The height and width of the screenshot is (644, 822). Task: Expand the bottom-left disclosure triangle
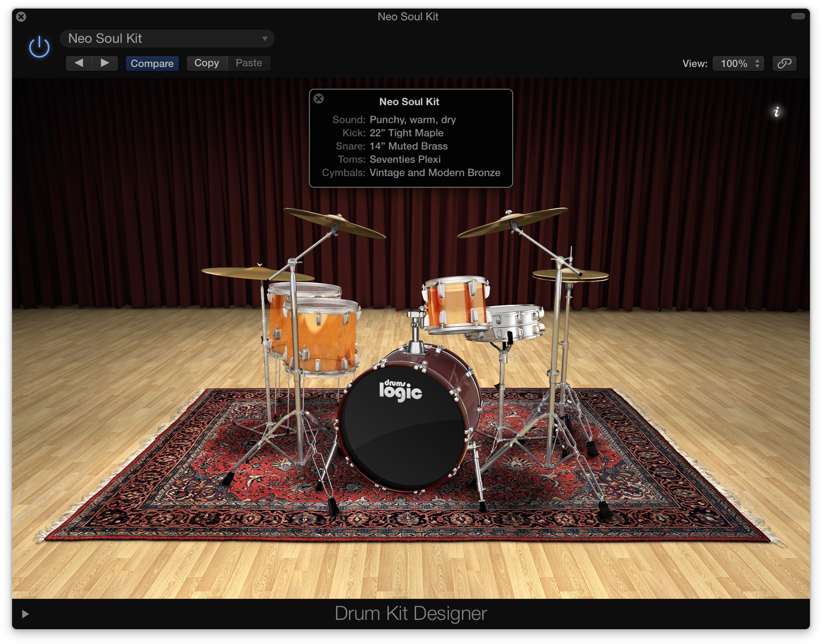click(25, 614)
